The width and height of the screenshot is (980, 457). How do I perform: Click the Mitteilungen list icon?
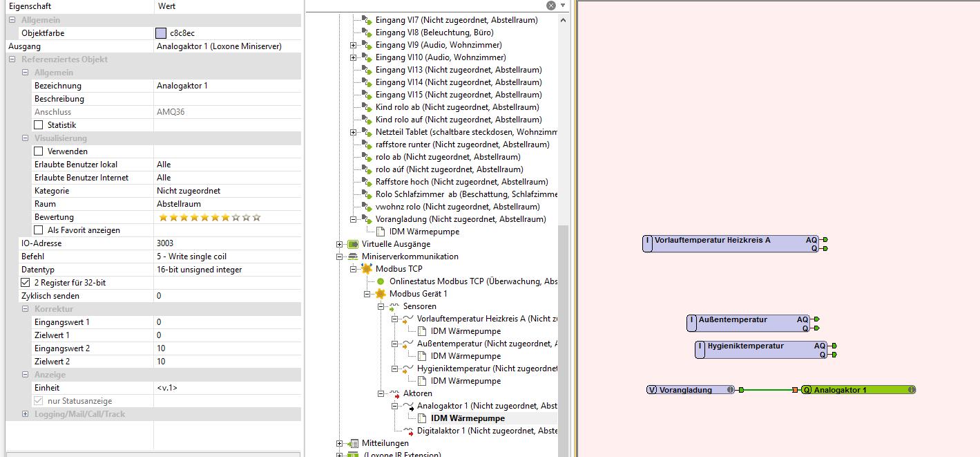point(354,443)
